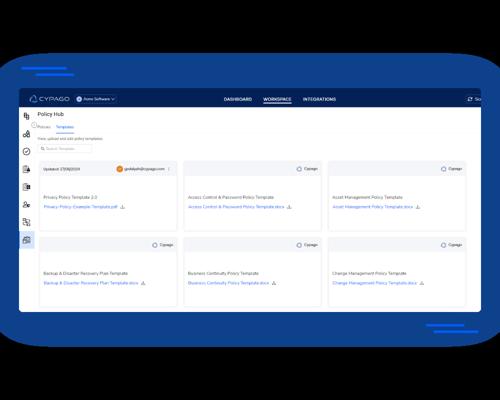Select the highlighted Policy Hub sidebar icon

point(27,240)
